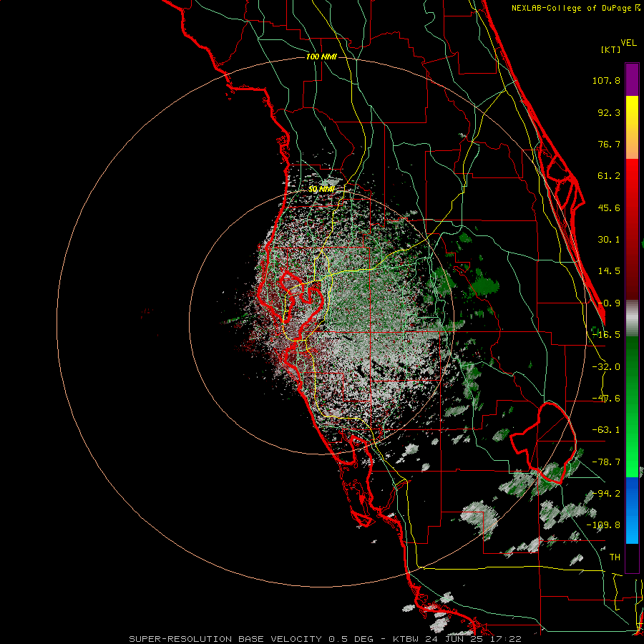Click the -32.0 velocity scale value
The image size is (644, 644).
606,367
